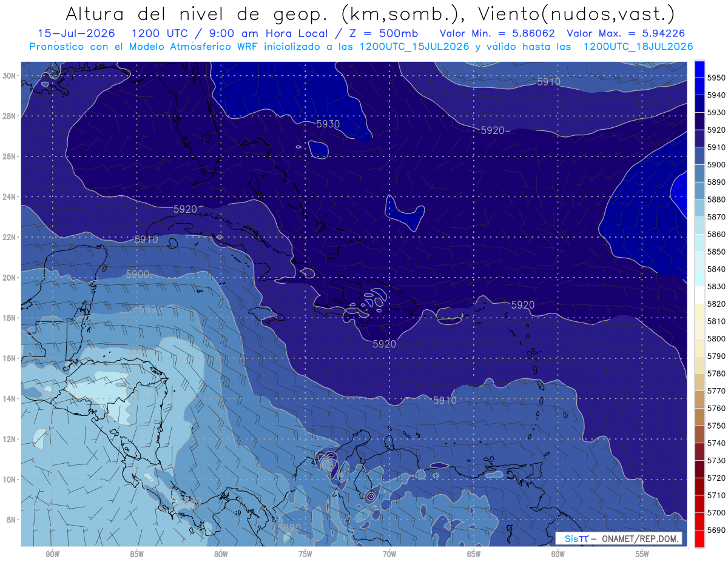The width and height of the screenshot is (728, 562).
Task: Click the '5930' contour label on the map
Action: click(328, 124)
